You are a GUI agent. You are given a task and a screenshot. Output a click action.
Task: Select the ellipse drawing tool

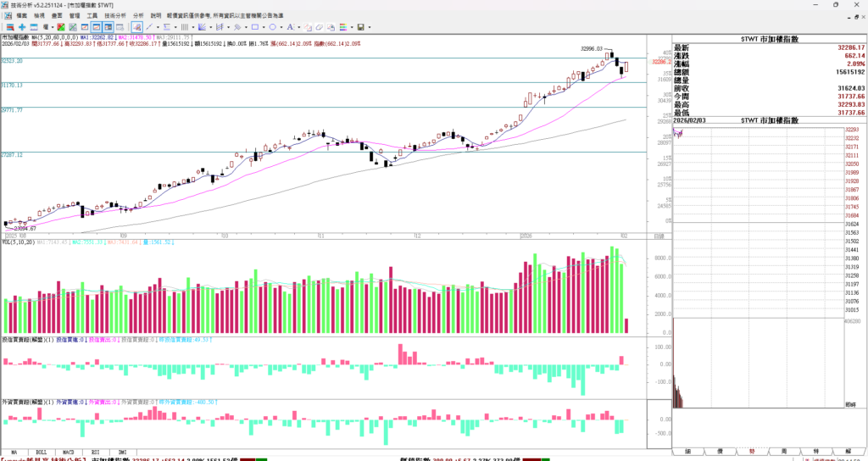pyautogui.click(x=273, y=27)
